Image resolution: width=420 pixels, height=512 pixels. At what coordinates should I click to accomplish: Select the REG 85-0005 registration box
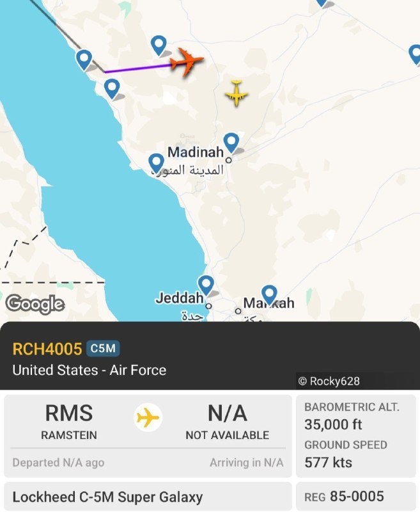pos(355,497)
